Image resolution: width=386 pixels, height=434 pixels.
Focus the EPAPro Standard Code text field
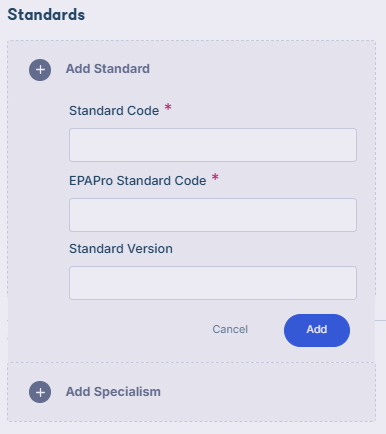pos(213,215)
